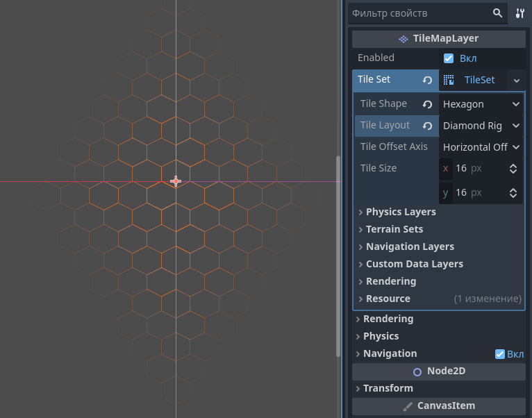This screenshot has width=532, height=418.
Task: Revert Tile Shape to default
Action: (x=427, y=104)
